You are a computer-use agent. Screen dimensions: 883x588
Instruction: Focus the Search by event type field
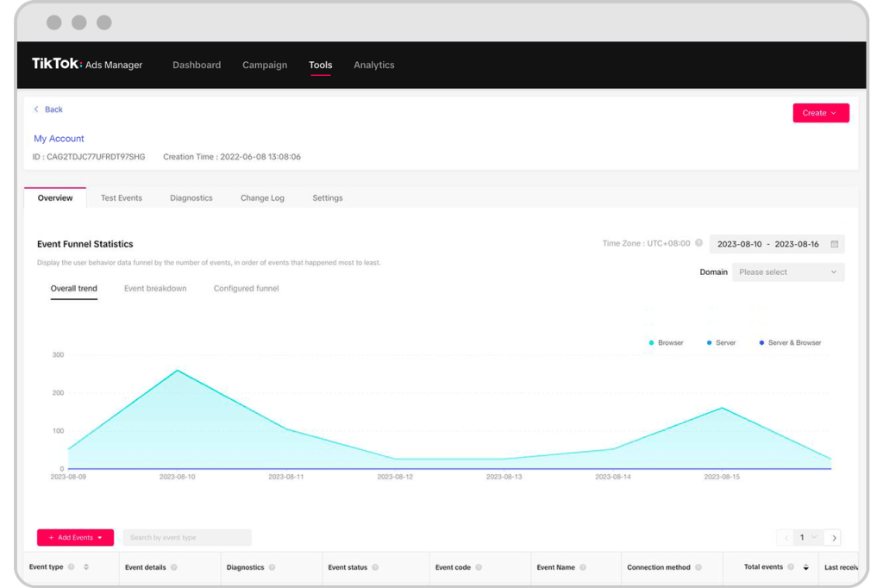187,538
